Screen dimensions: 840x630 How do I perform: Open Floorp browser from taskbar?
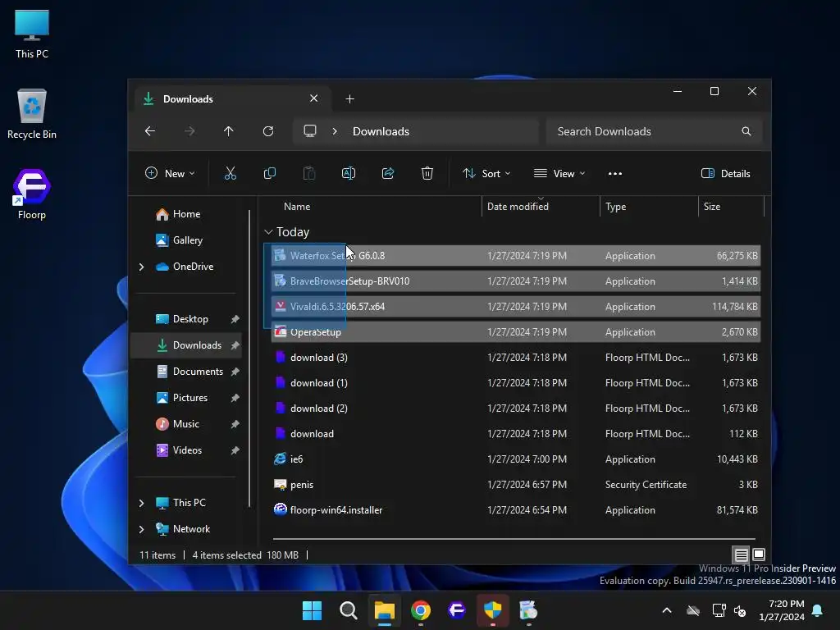coord(456,610)
